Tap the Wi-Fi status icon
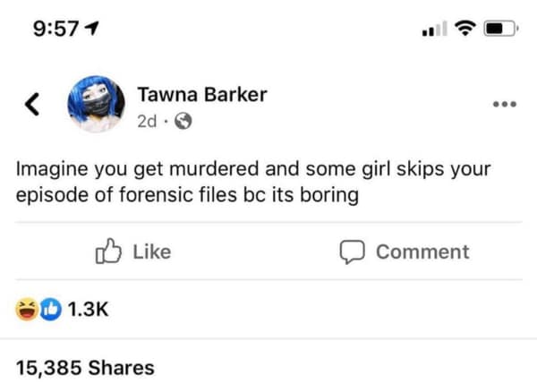The width and height of the screenshot is (537, 392). click(x=465, y=29)
